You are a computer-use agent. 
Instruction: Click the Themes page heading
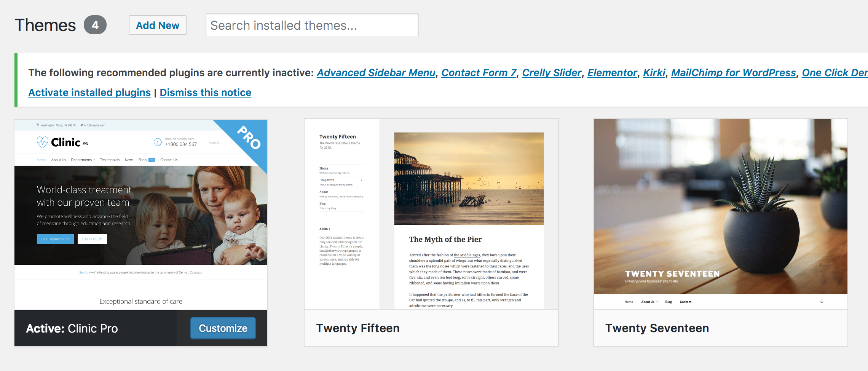pyautogui.click(x=45, y=25)
